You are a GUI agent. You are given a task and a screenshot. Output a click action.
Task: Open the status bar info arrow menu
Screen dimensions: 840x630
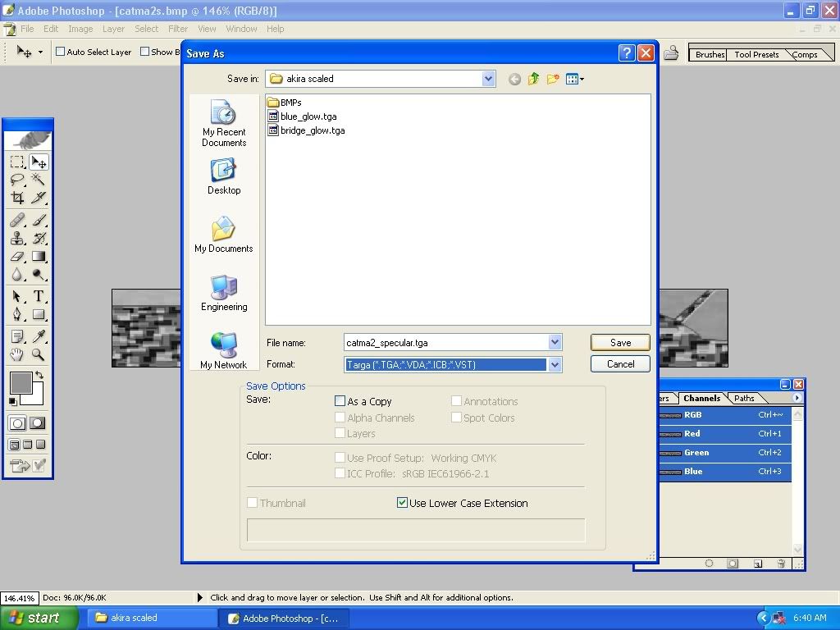[x=200, y=597]
